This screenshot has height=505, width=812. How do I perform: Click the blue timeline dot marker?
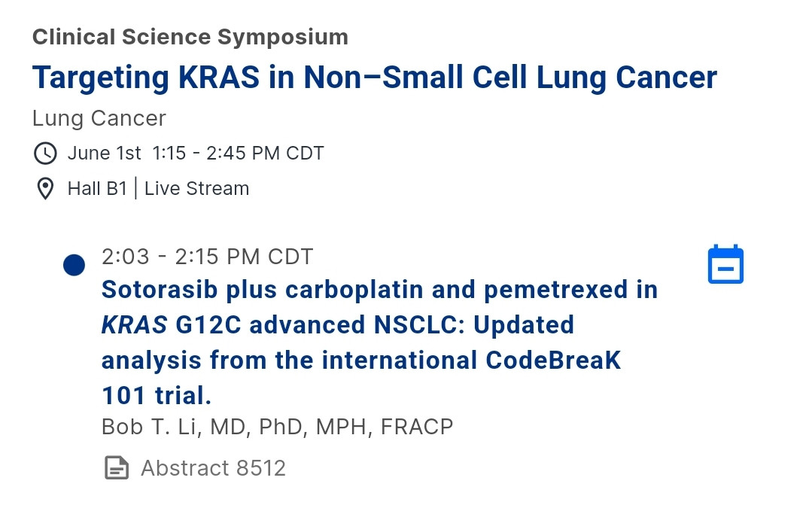[x=74, y=265]
